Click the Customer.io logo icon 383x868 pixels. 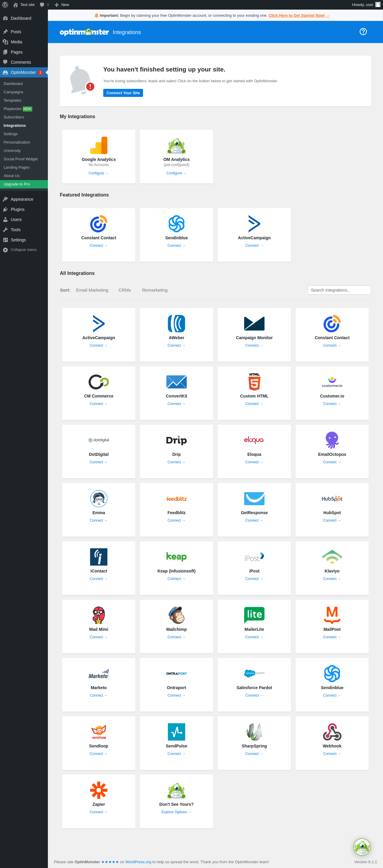click(x=332, y=382)
